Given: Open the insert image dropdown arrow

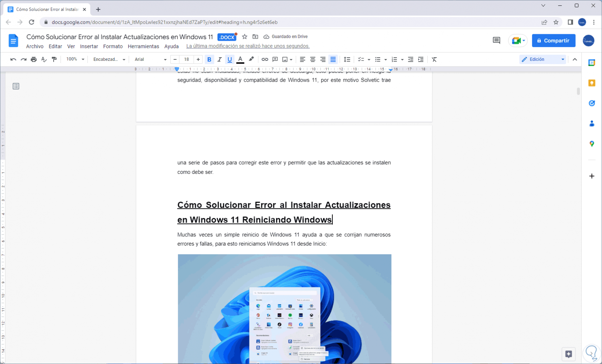Looking at the screenshot, I should [x=291, y=59].
